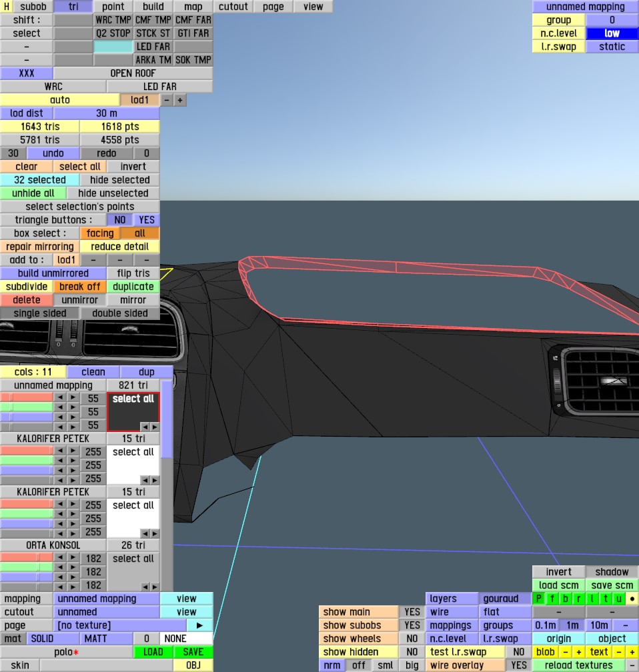Set box select to facing
This screenshot has width=639, height=672.
[x=100, y=233]
